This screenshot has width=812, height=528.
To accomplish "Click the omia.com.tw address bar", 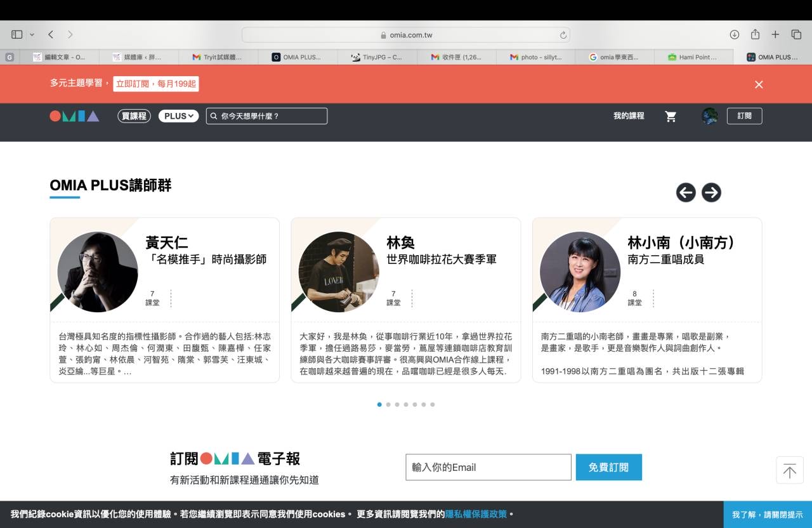I will click(406, 35).
